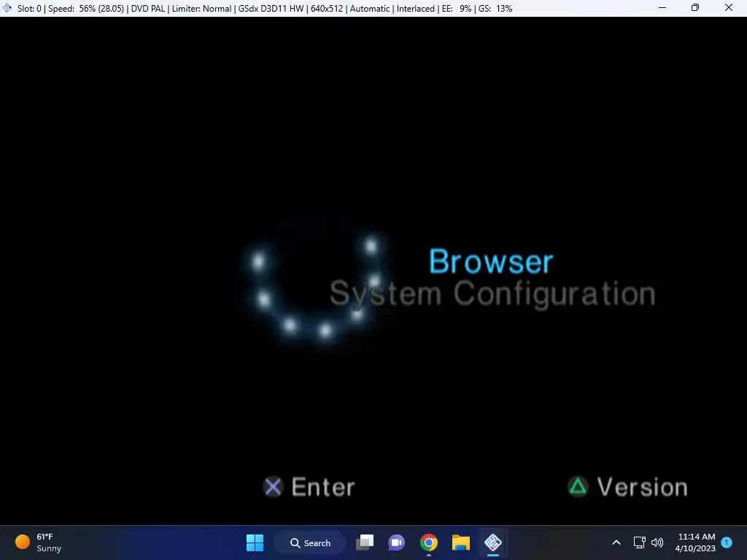Screen dimensions: 747x560
Task: Restore down the emulator window
Action: [695, 7]
